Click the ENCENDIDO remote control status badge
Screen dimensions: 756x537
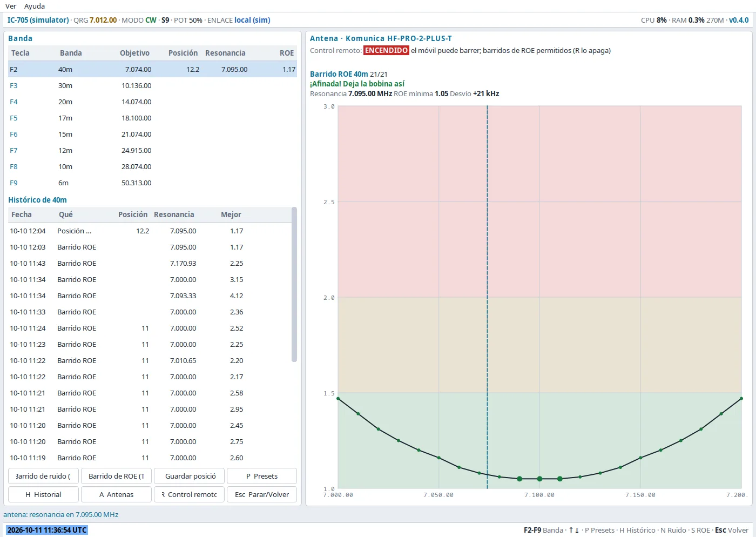click(x=386, y=50)
